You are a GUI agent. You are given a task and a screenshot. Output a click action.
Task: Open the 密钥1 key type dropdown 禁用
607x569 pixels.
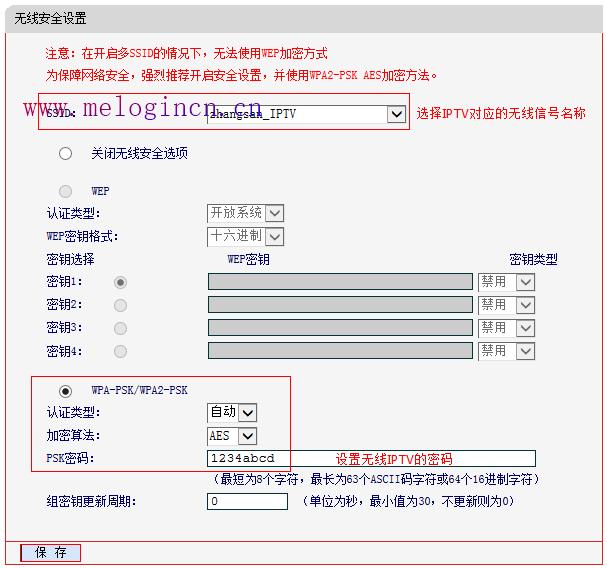506,282
